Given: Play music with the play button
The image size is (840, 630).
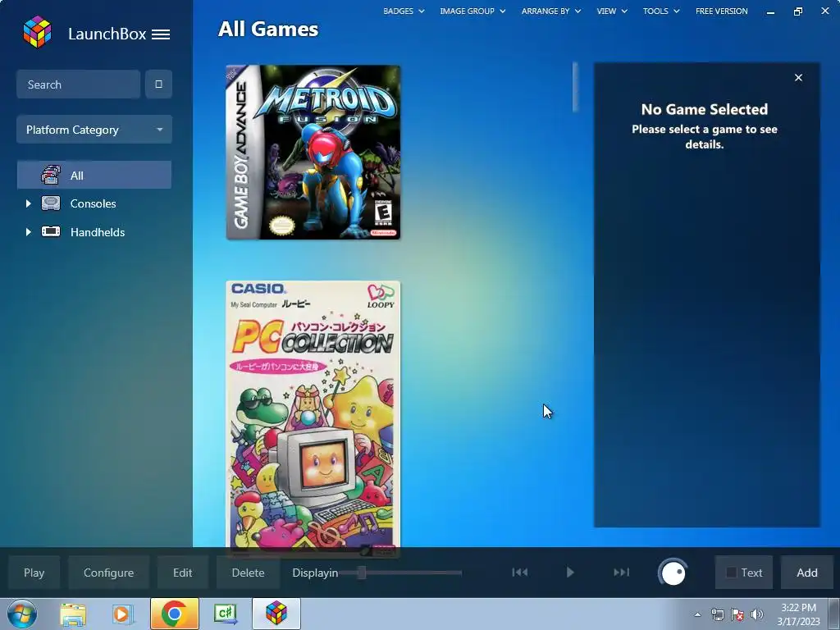Looking at the screenshot, I should coord(570,573).
